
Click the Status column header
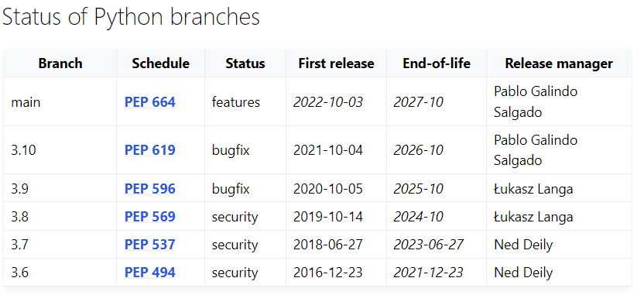click(245, 63)
